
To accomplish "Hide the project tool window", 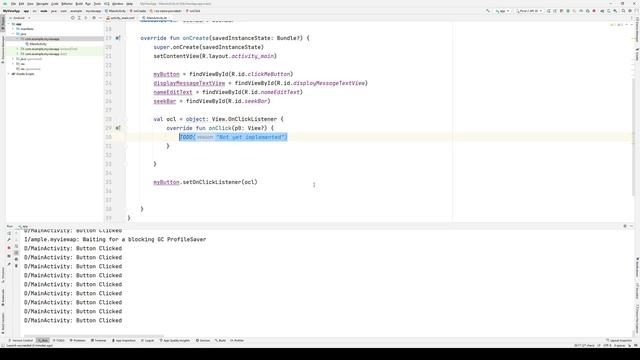I will 100,18.
